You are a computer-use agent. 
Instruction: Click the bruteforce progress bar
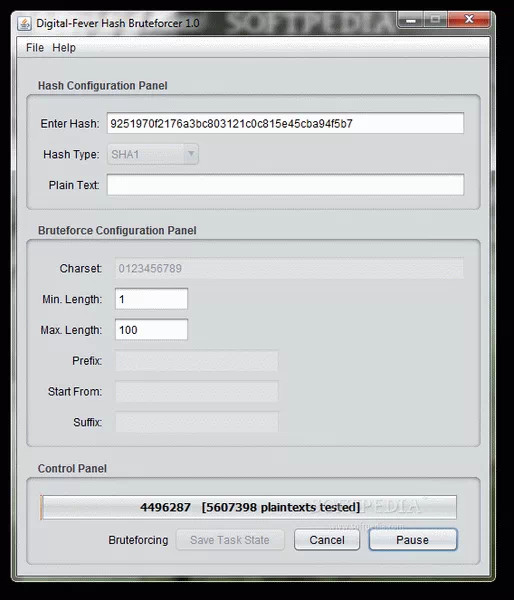pos(248,507)
